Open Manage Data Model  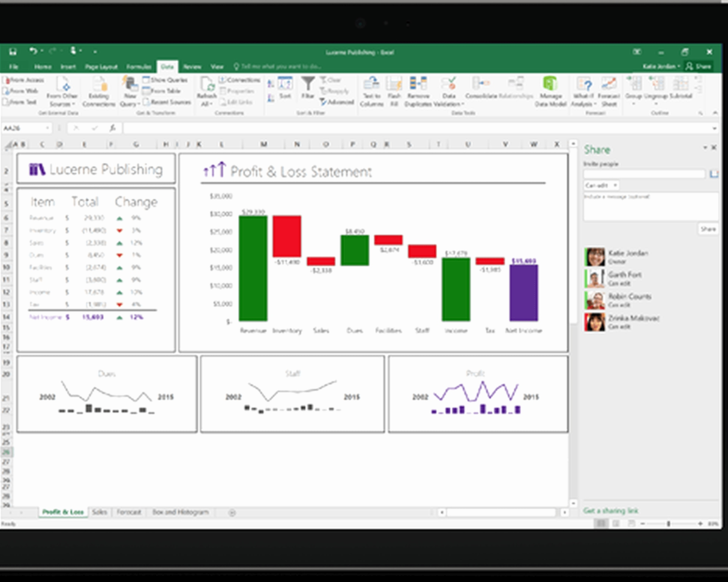click(x=550, y=92)
